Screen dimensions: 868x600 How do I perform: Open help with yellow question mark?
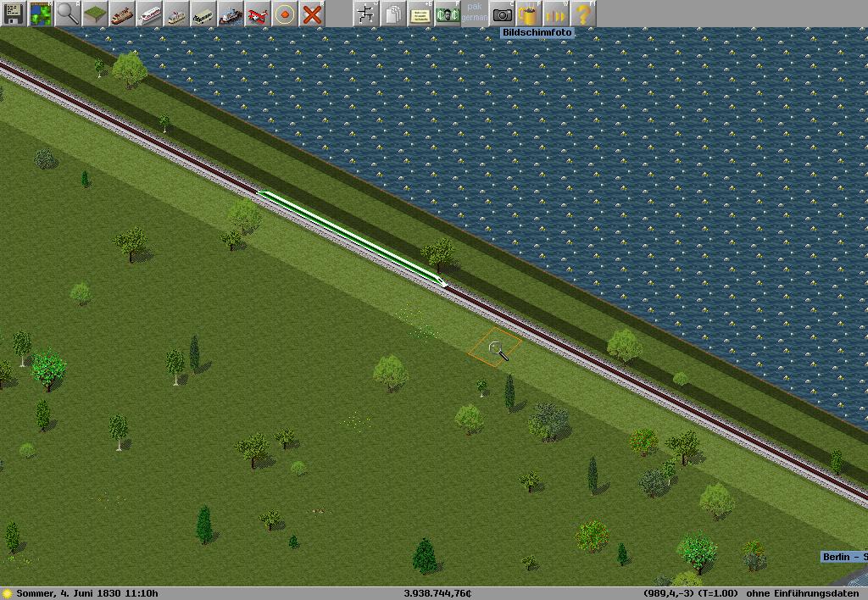[582, 14]
